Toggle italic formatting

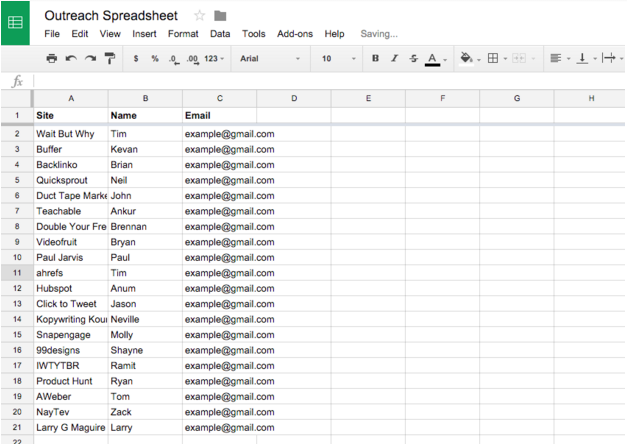394,59
